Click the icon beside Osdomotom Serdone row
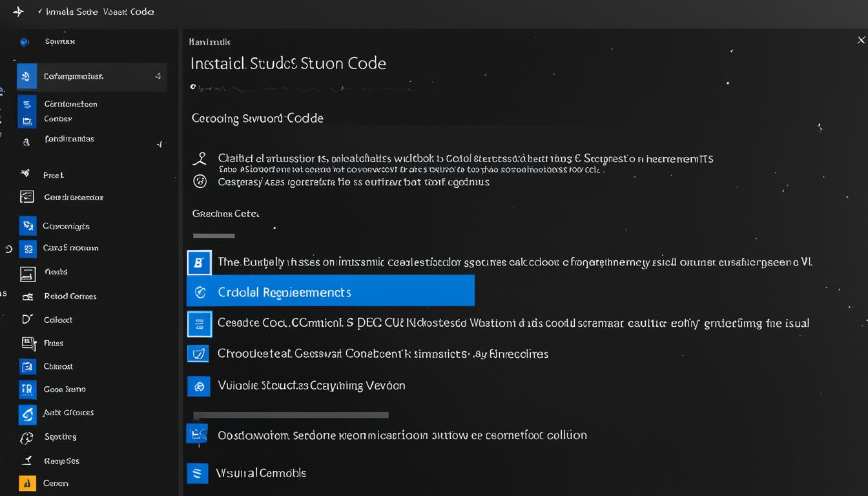This screenshot has width=868, height=496. click(x=197, y=433)
